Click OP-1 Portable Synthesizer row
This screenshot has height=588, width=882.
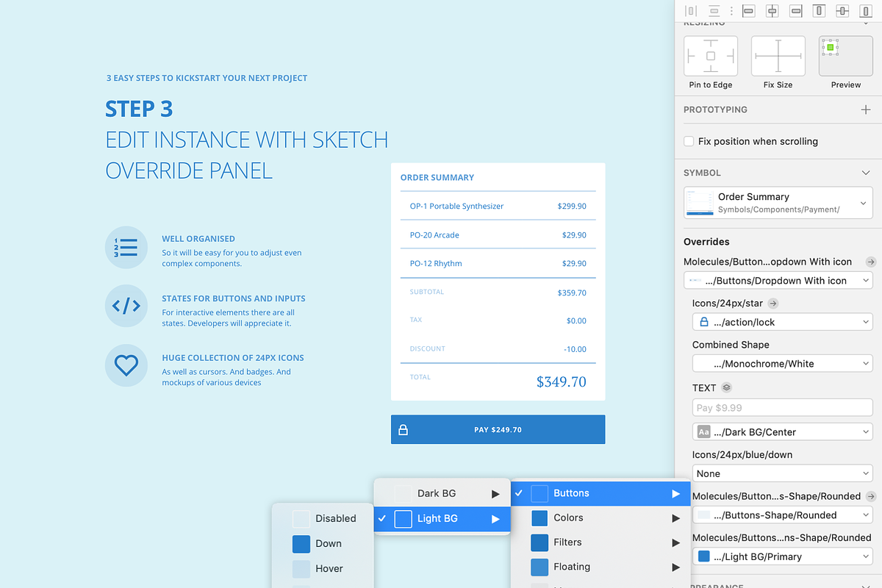498,206
